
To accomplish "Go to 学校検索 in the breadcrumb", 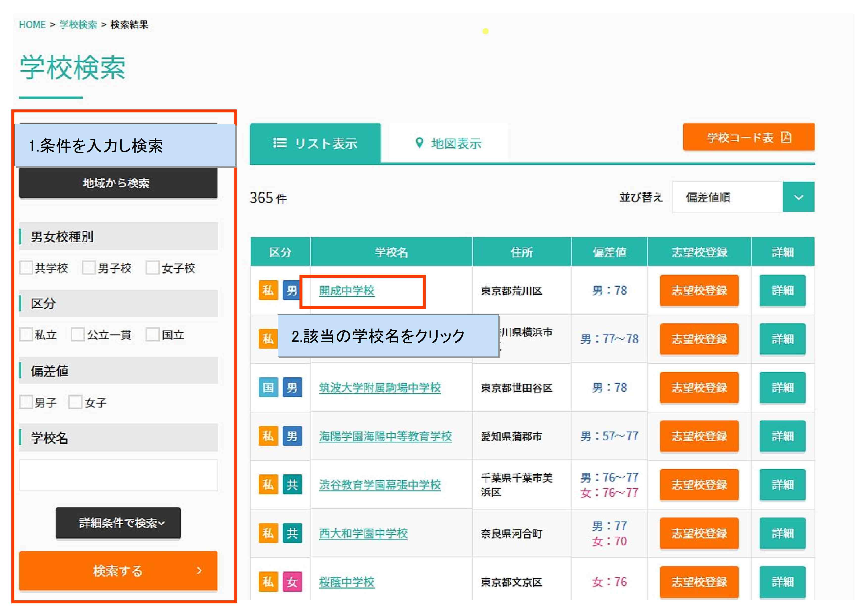I will 78,25.
